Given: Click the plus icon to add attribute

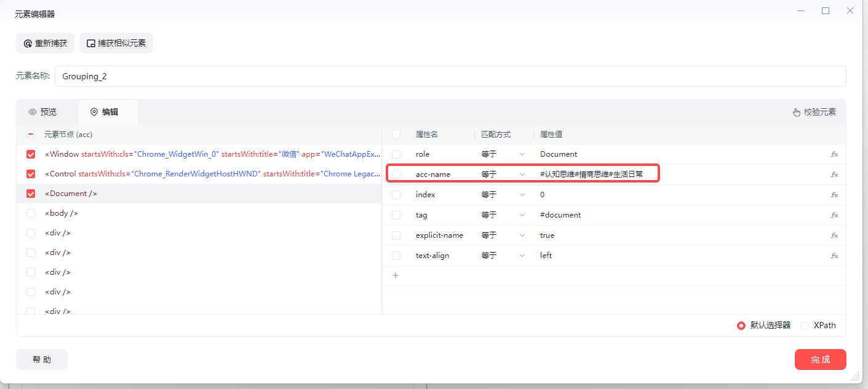Looking at the screenshot, I should [396, 275].
